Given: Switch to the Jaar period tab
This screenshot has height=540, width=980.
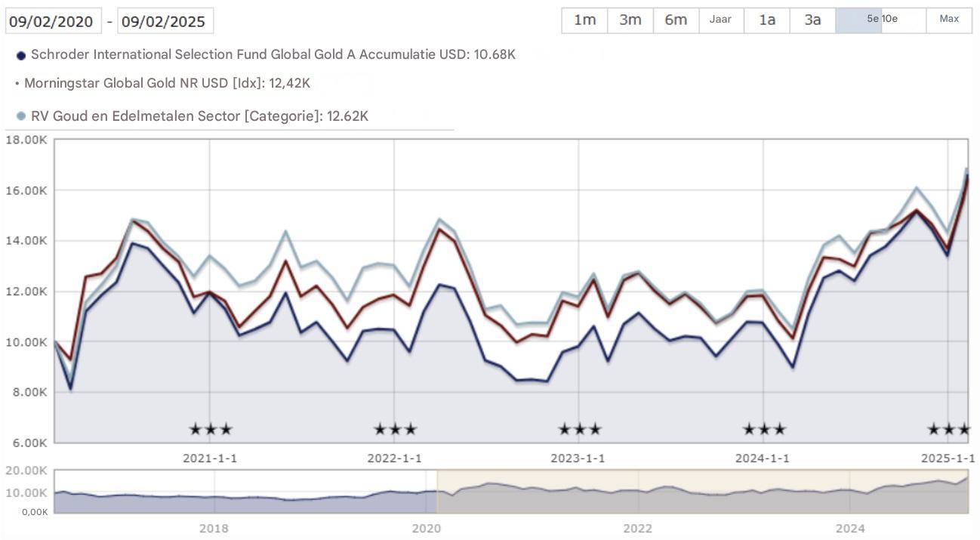Looking at the screenshot, I should coord(720,20).
